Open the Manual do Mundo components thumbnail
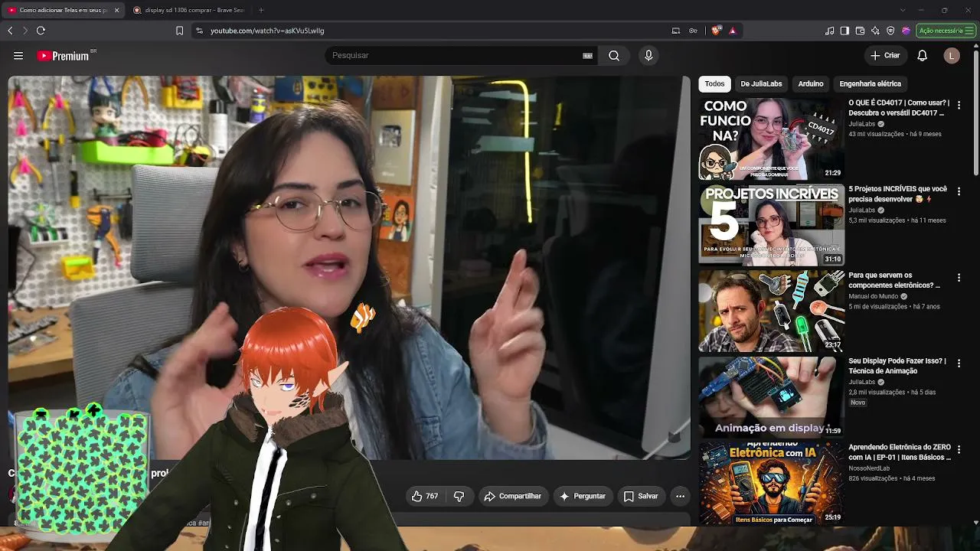Screen dimensions: 980x551 click(772, 311)
